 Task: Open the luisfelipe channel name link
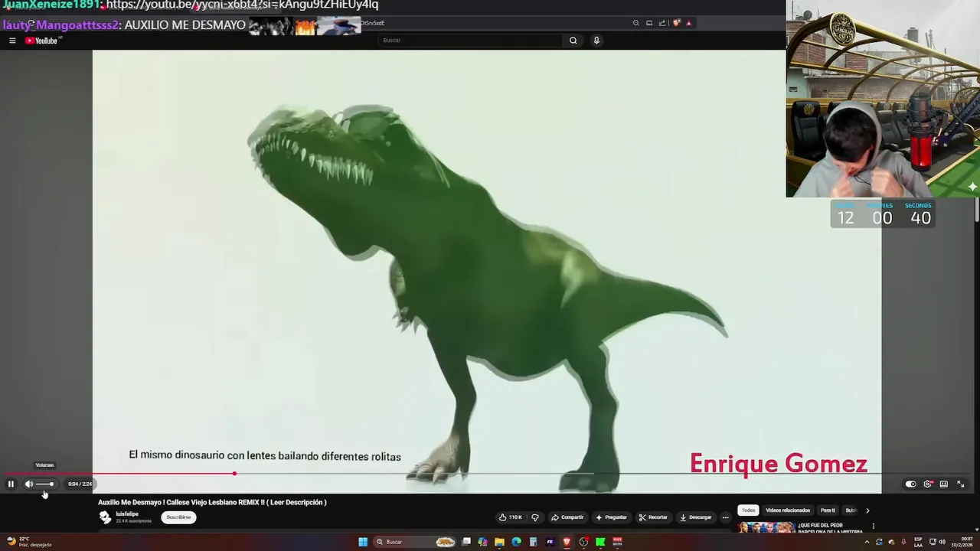click(127, 514)
